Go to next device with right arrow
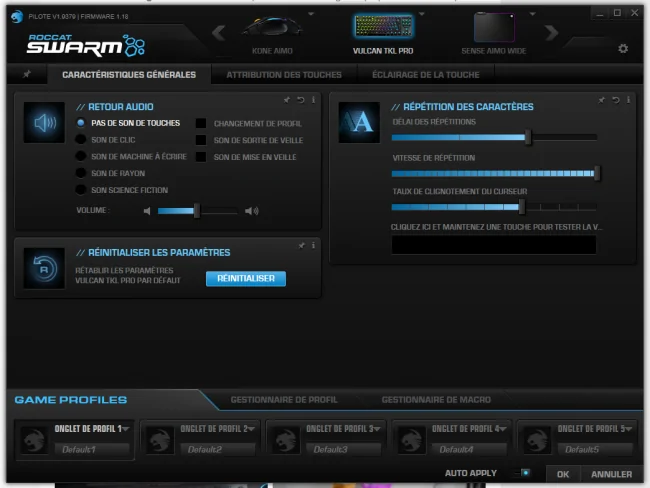This screenshot has width=650, height=488. [x=551, y=33]
